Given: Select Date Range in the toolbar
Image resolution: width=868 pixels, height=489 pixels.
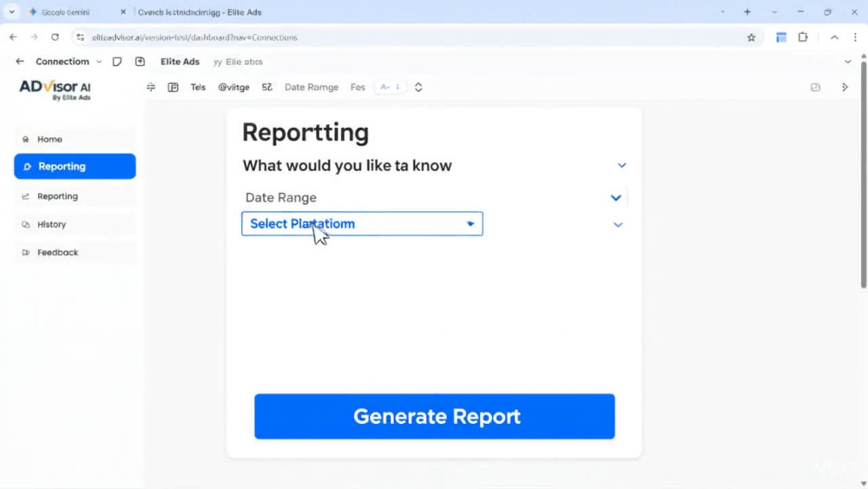Looking at the screenshot, I should pyautogui.click(x=311, y=87).
